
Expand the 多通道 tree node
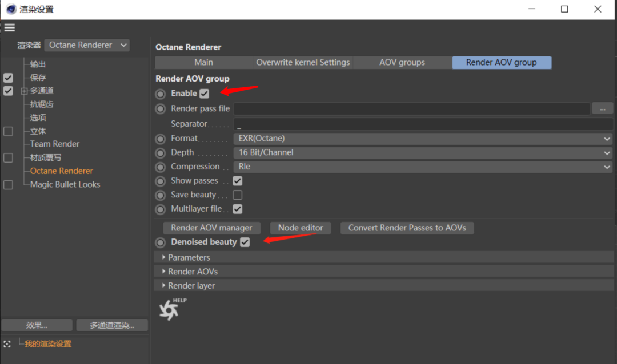[x=24, y=91]
